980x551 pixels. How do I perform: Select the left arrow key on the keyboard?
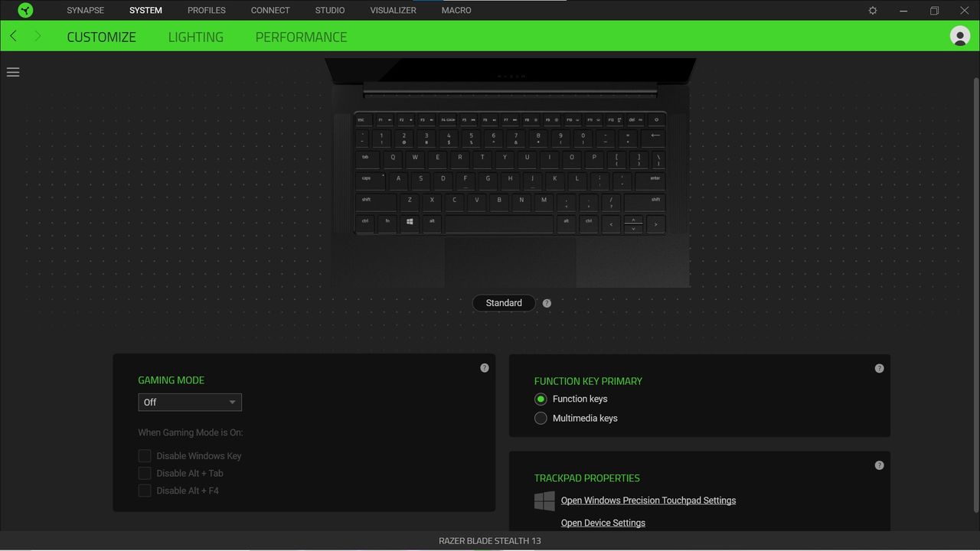[611, 224]
